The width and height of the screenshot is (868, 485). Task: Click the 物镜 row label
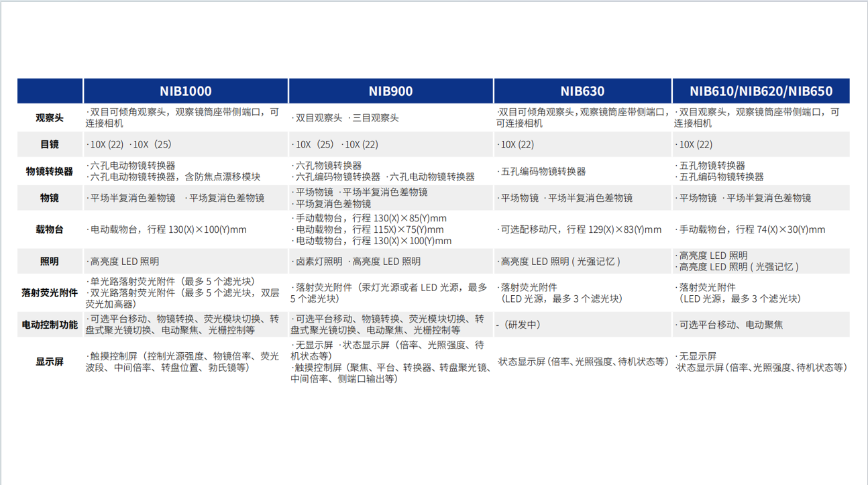click(x=49, y=198)
